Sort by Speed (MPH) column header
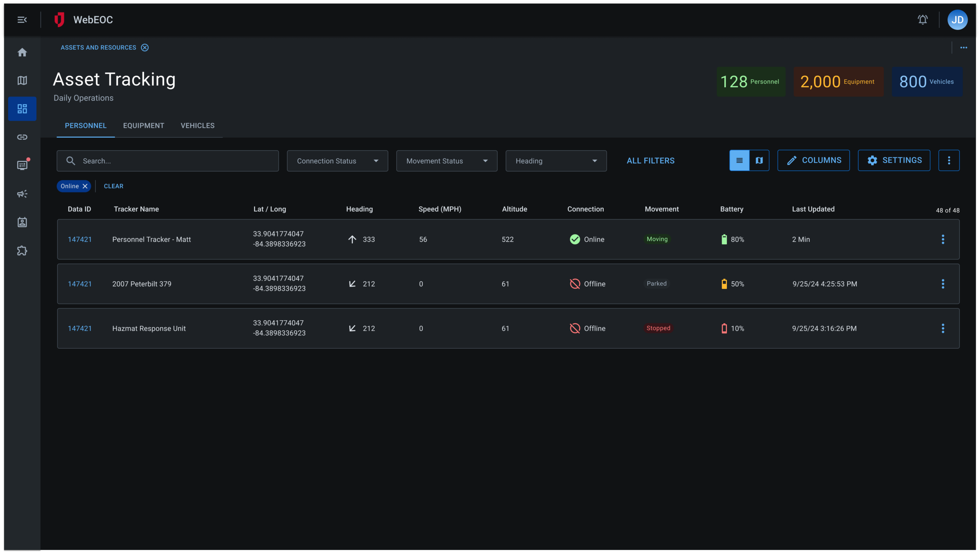 [440, 209]
